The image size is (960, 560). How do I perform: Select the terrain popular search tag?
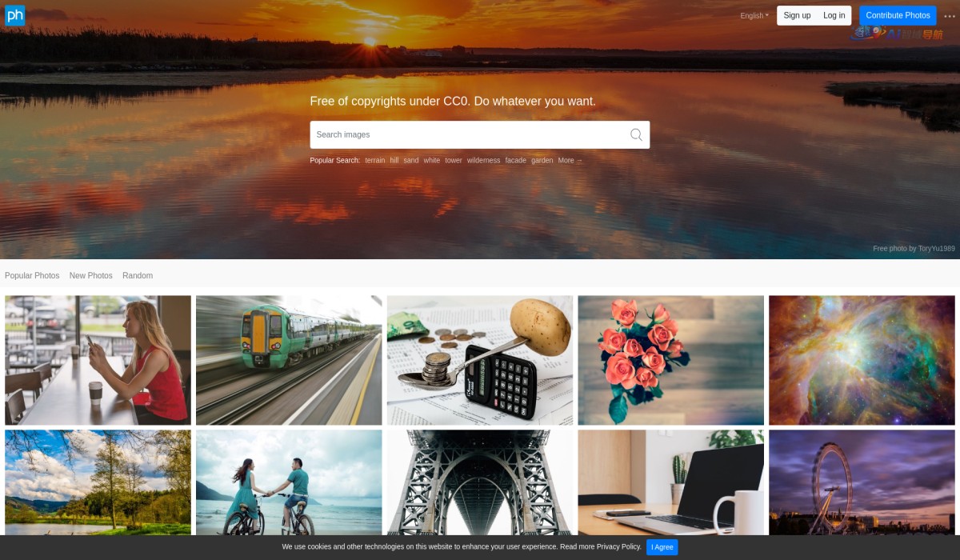(375, 160)
